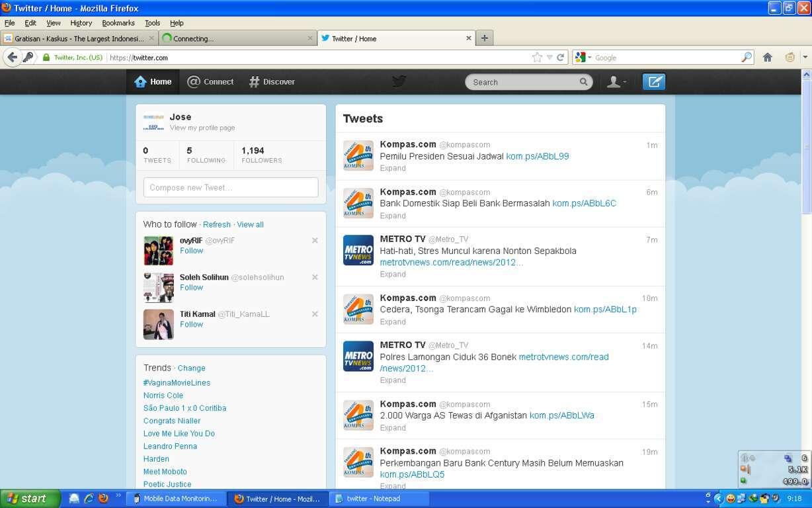Click the network computers tray icon
812x508 pixels.
(742, 499)
